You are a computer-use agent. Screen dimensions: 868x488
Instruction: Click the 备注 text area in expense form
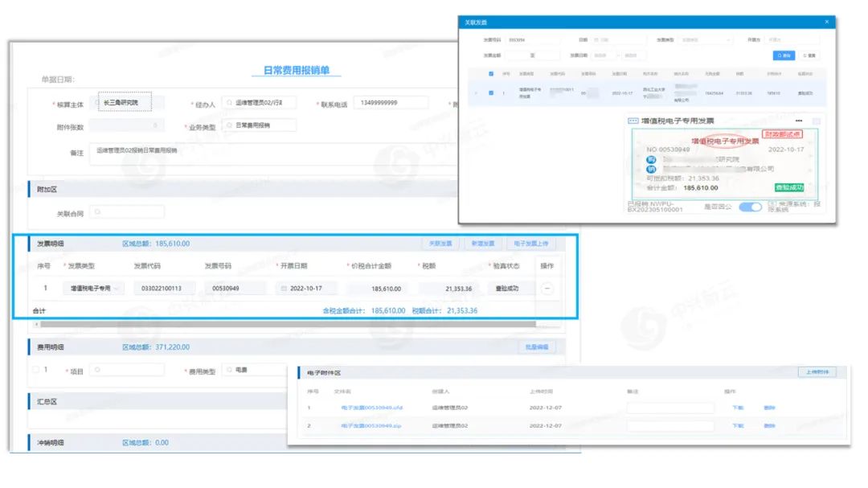pos(274,154)
